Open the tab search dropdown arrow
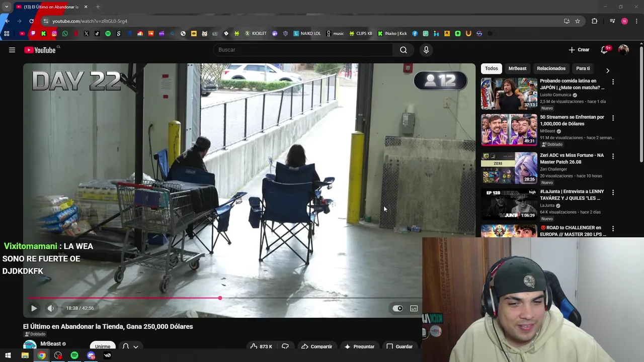 pos(7,7)
